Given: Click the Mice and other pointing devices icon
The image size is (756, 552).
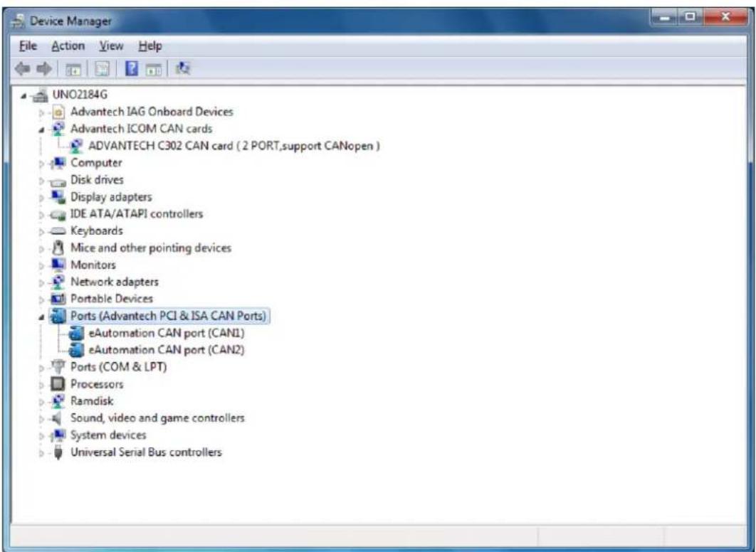Looking at the screenshot, I should pos(58,248).
